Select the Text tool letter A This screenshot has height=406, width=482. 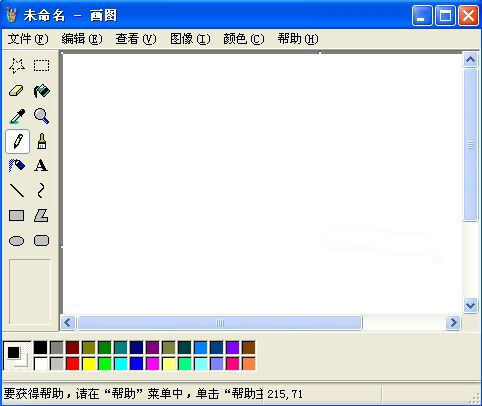pyautogui.click(x=42, y=166)
